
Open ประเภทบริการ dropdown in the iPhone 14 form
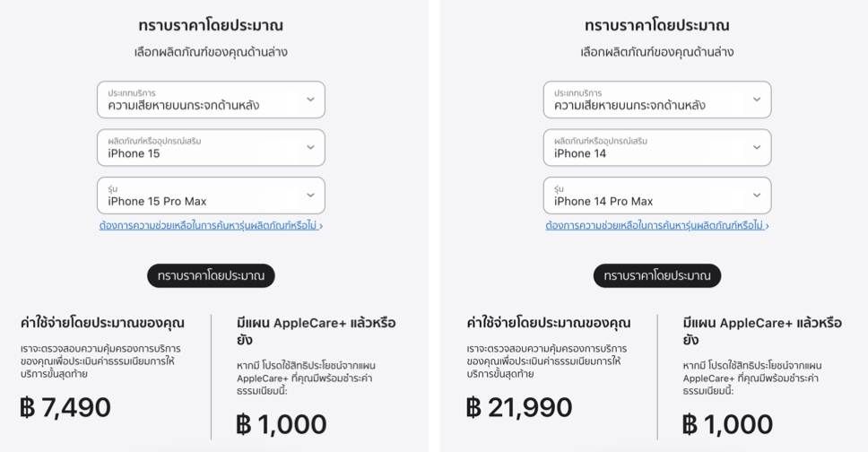pyautogui.click(x=656, y=100)
